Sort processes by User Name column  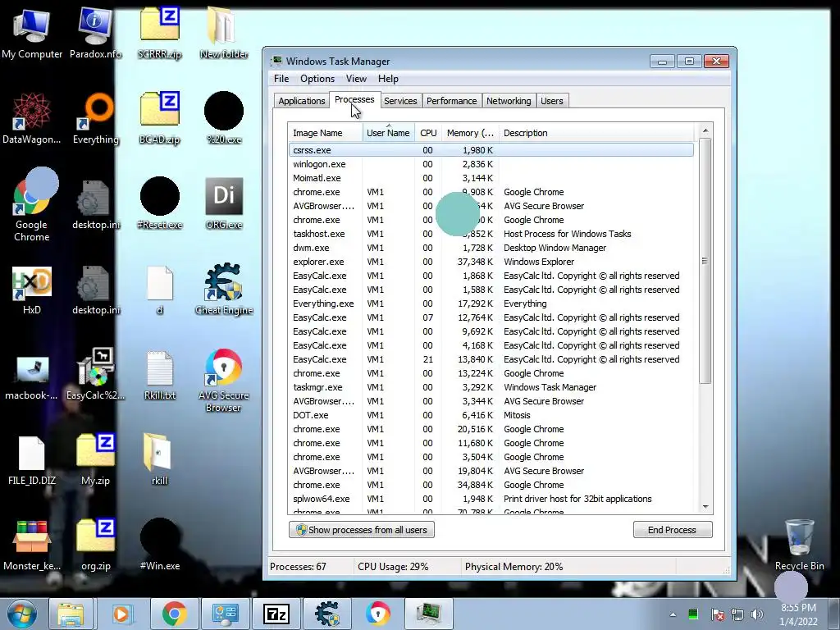tap(388, 133)
